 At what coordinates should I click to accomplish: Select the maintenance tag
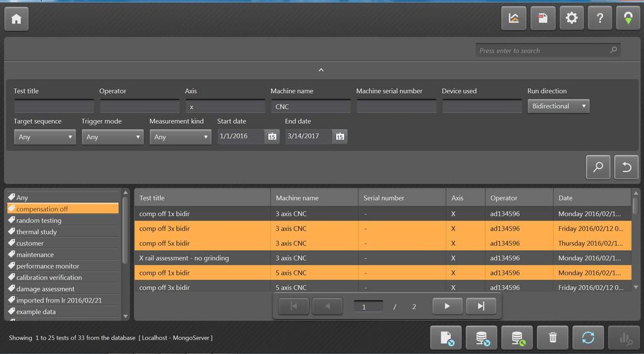tap(64, 255)
